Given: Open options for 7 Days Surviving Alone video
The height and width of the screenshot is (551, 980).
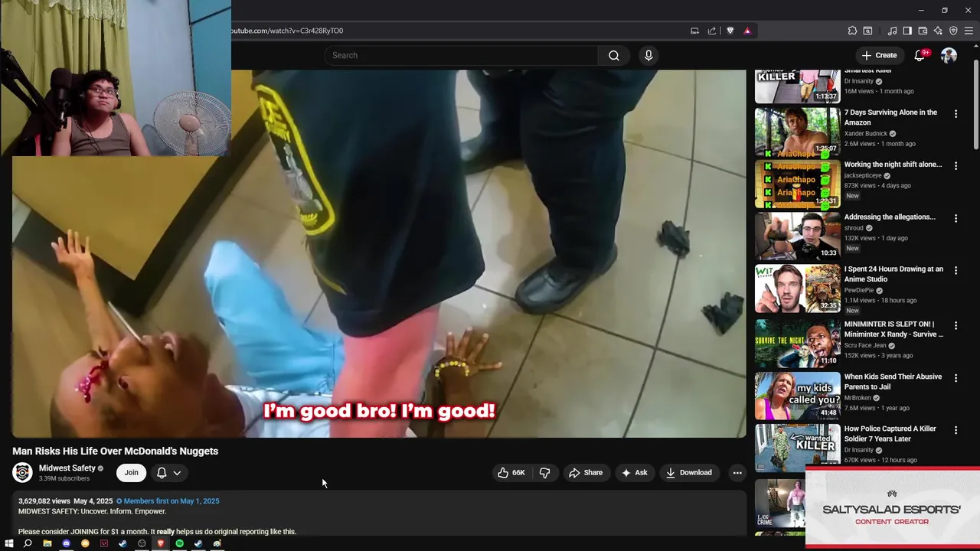Looking at the screenshot, I should pos(955,113).
